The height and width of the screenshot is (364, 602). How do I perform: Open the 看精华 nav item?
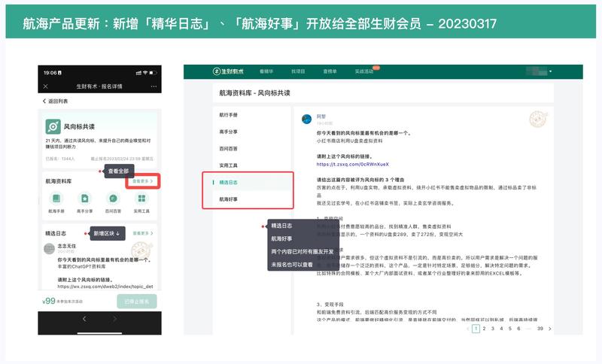266,71
